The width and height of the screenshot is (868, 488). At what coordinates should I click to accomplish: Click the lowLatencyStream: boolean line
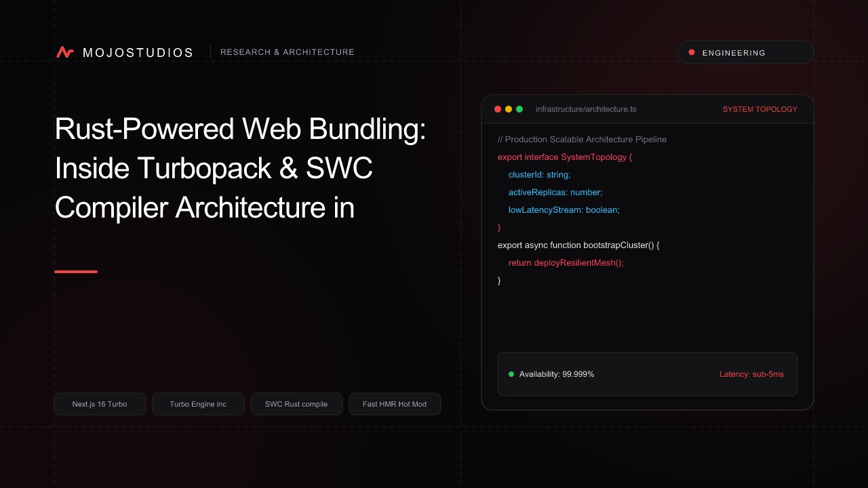(x=564, y=209)
